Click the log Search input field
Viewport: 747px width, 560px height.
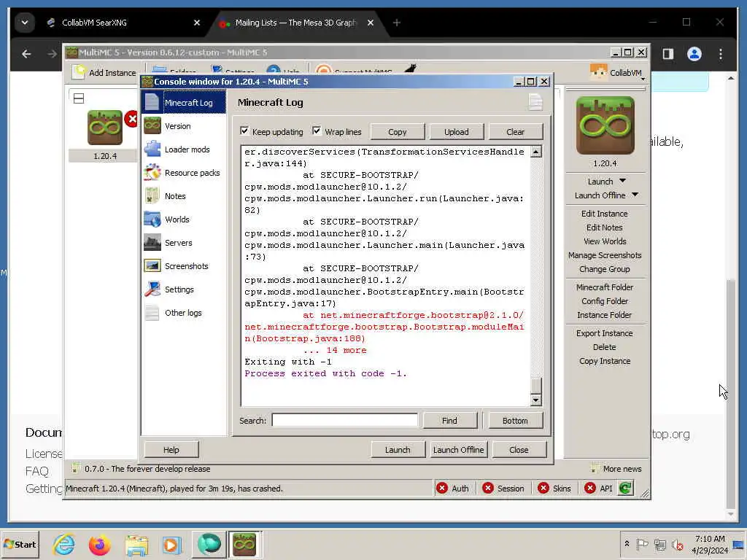[x=344, y=420]
